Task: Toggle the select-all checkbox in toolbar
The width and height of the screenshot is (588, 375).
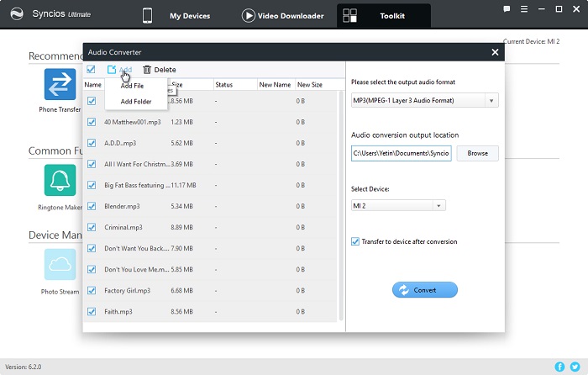Action: click(91, 69)
